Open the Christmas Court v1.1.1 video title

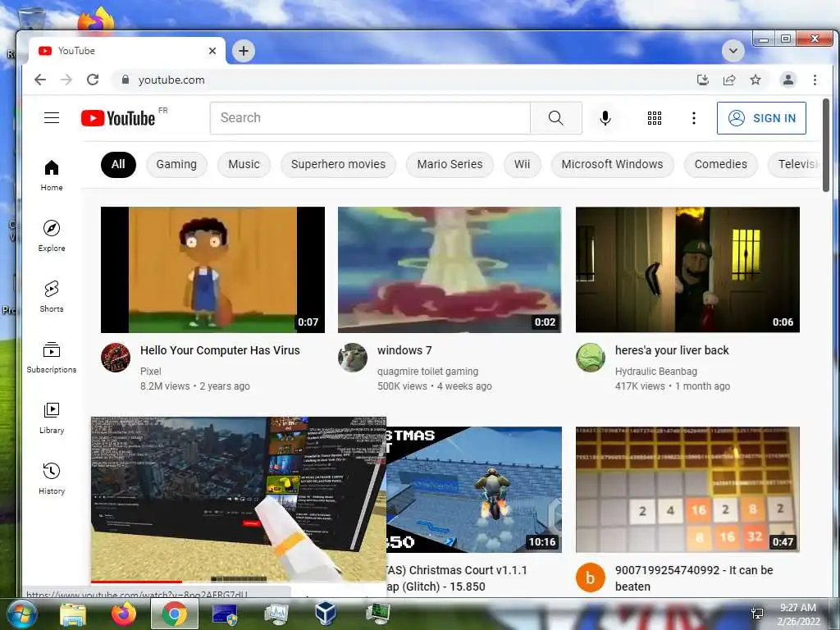click(x=457, y=578)
